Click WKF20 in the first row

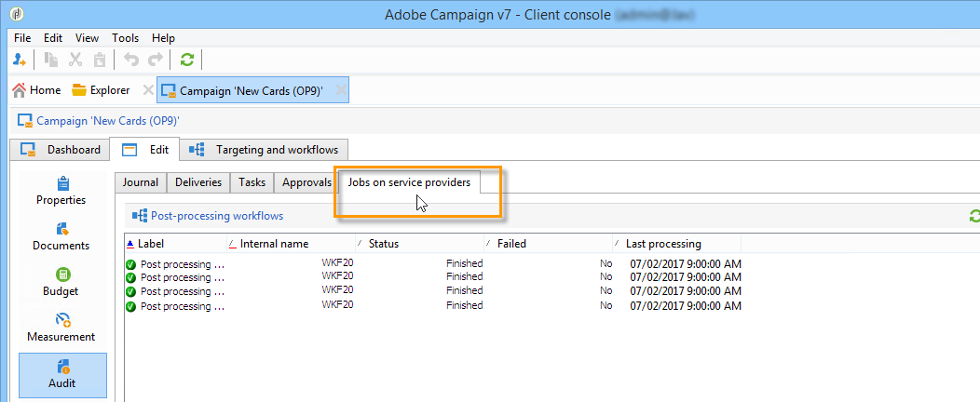(x=337, y=262)
